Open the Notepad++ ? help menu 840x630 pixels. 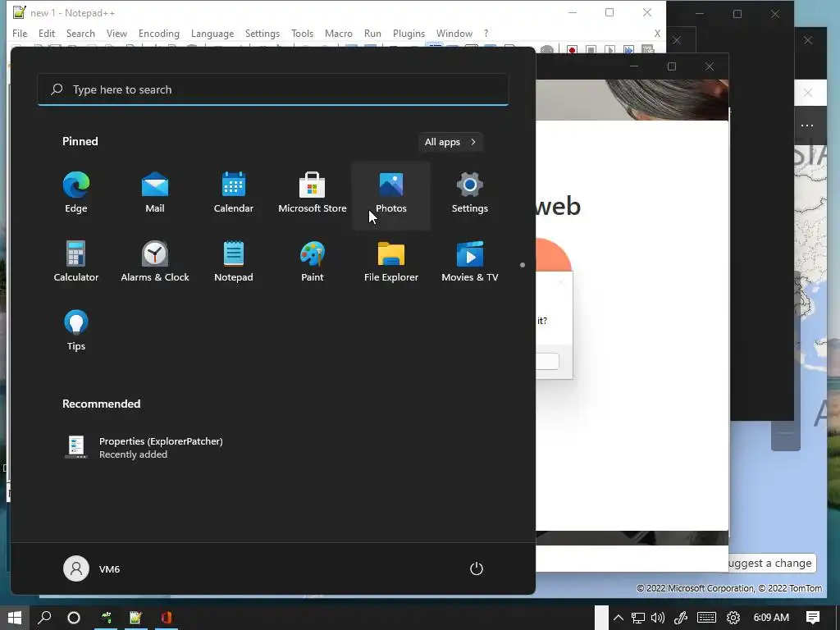click(x=486, y=33)
